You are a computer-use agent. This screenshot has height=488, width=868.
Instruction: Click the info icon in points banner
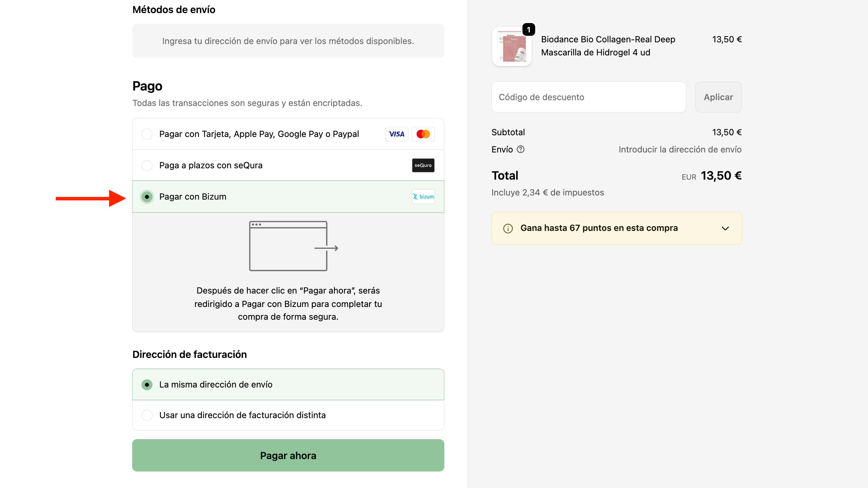[508, 229]
